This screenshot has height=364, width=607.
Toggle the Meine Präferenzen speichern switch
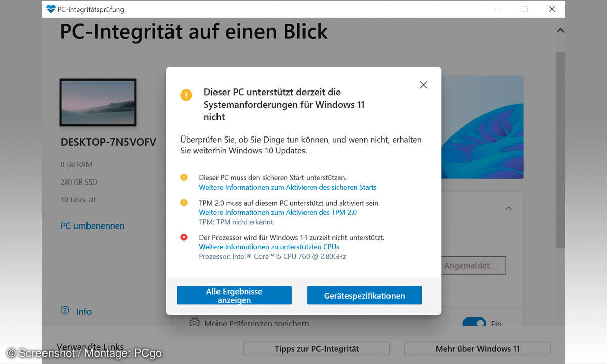click(x=474, y=324)
